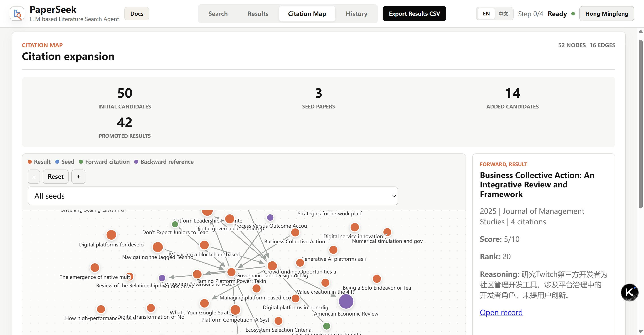Reset the citation graph view
The width and height of the screenshot is (644, 335).
click(55, 176)
